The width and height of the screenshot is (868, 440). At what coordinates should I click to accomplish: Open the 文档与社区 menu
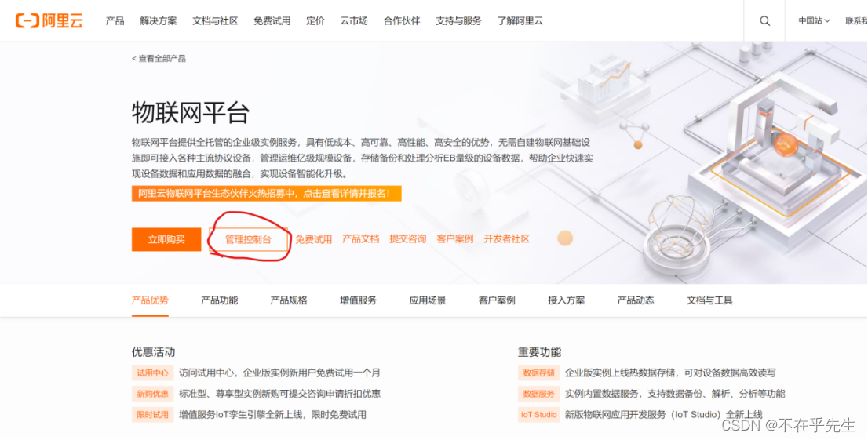pyautogui.click(x=215, y=21)
